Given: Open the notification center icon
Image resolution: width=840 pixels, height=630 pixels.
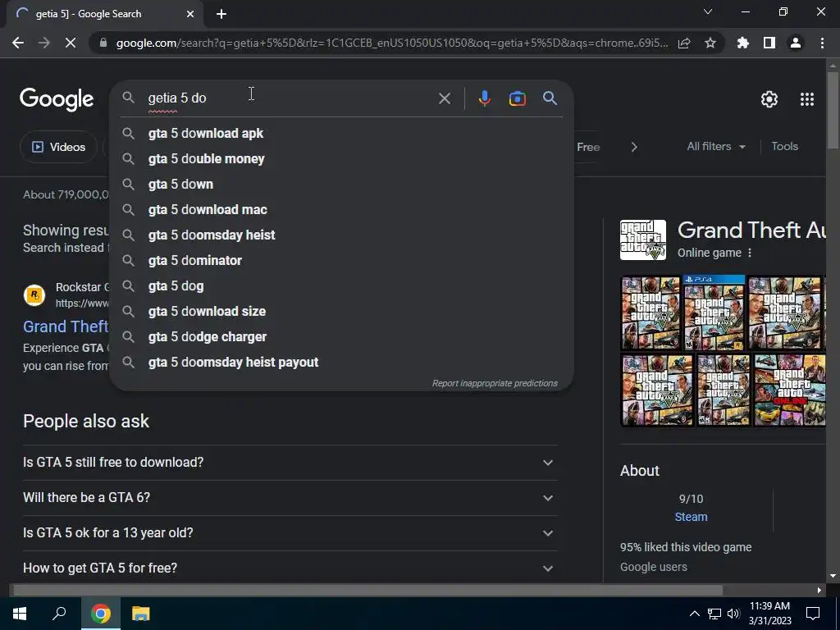Looking at the screenshot, I should point(813,614).
